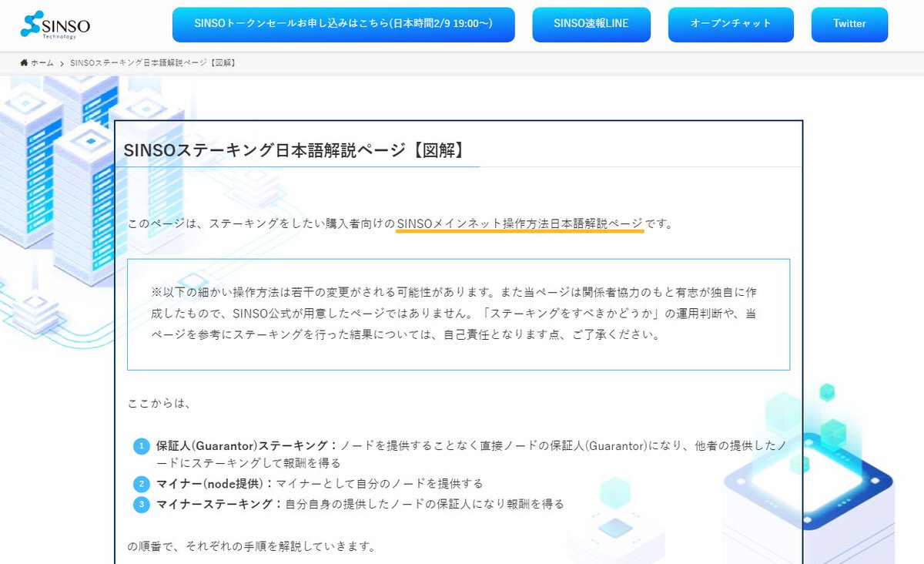This screenshot has height=564, width=924.
Task: Click number 2 bullet for マイナー(node提供)
Action: [x=141, y=484]
